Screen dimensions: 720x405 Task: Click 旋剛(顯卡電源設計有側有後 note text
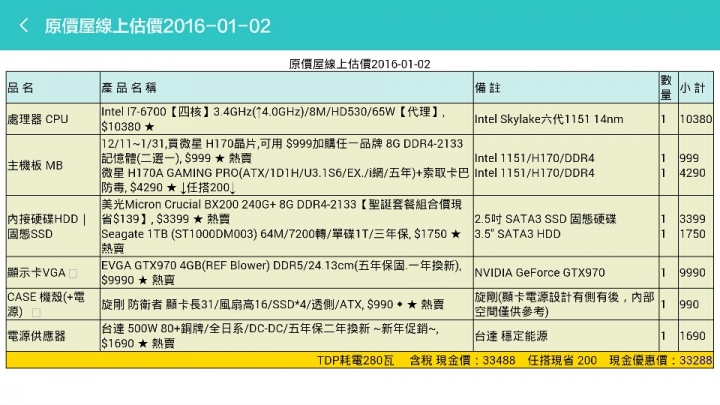pyautogui.click(x=564, y=304)
